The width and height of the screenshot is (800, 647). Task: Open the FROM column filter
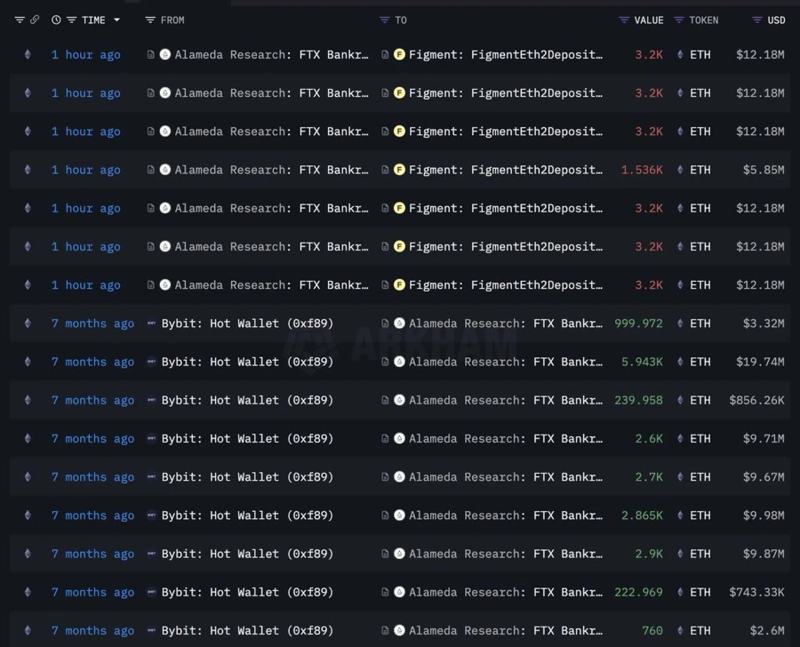point(150,20)
